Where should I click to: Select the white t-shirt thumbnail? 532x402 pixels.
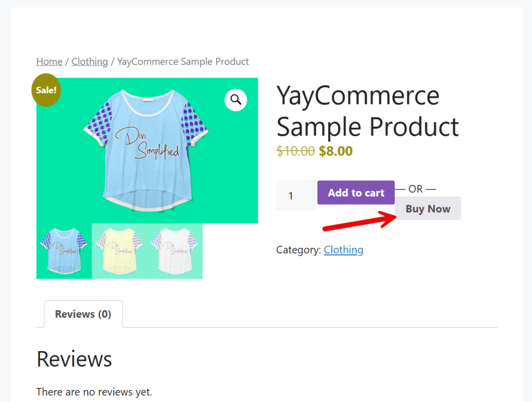point(175,251)
